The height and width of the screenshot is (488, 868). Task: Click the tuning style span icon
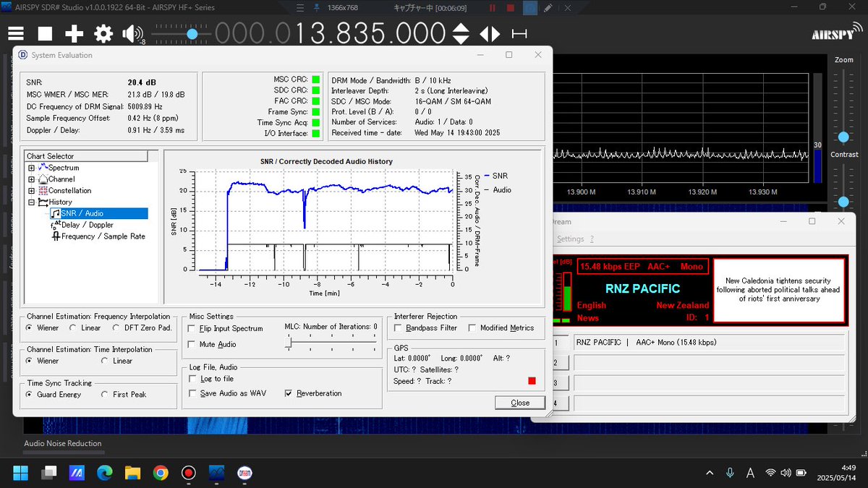(519, 33)
